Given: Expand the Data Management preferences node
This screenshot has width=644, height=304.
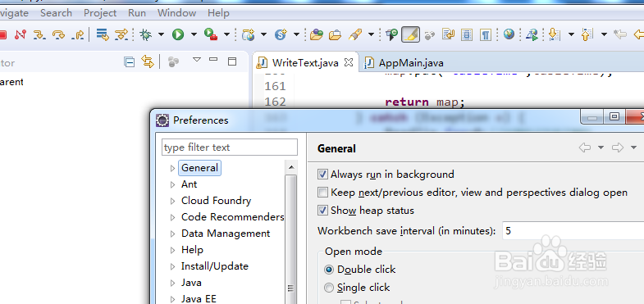Looking at the screenshot, I should (x=172, y=234).
